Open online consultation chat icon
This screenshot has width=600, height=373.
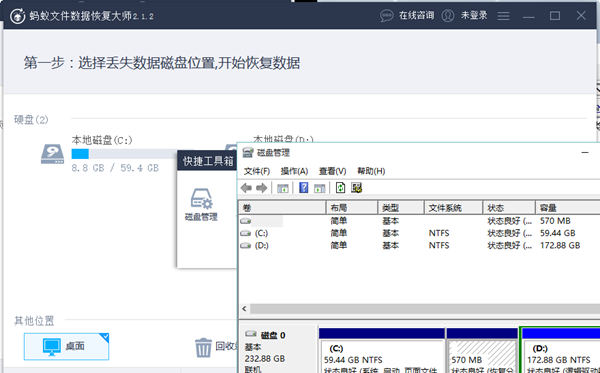pos(386,16)
